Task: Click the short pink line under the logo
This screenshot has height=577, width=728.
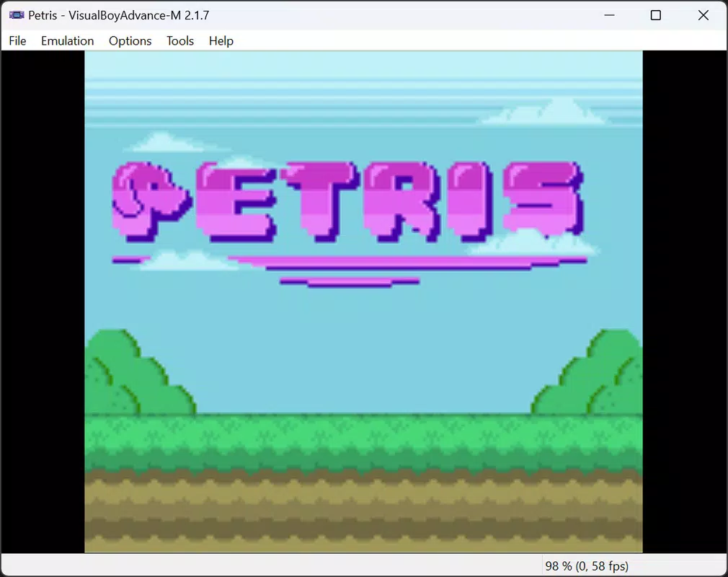Action: point(350,282)
